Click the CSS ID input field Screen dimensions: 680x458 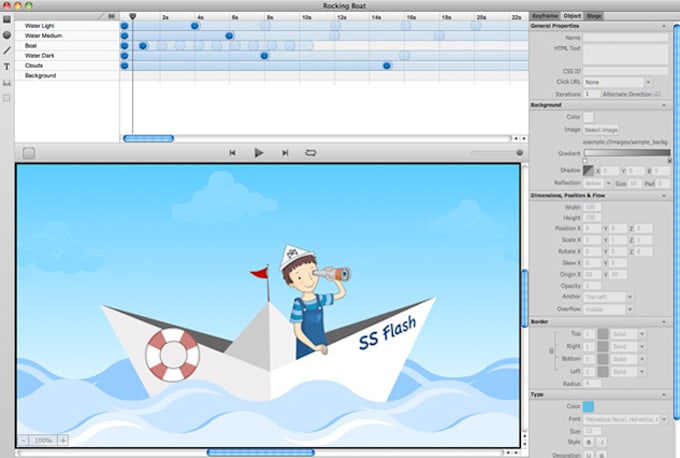pyautogui.click(x=625, y=71)
